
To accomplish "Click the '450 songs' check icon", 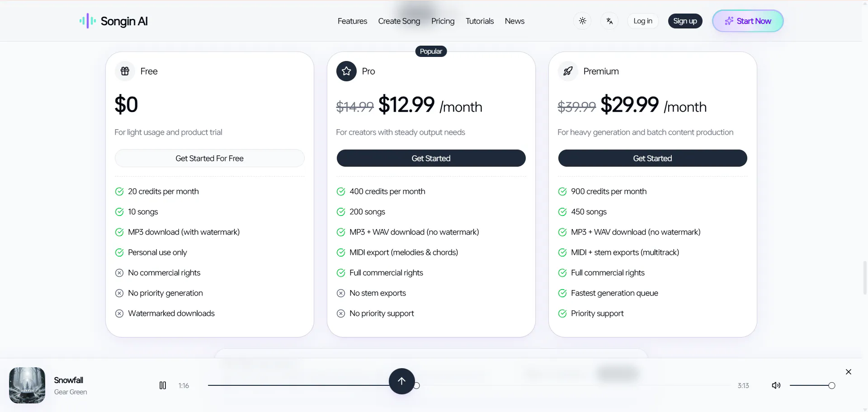I will point(562,212).
